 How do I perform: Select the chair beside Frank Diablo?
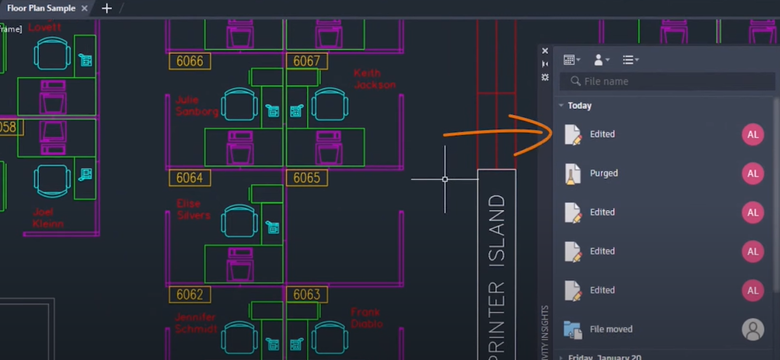[330, 337]
